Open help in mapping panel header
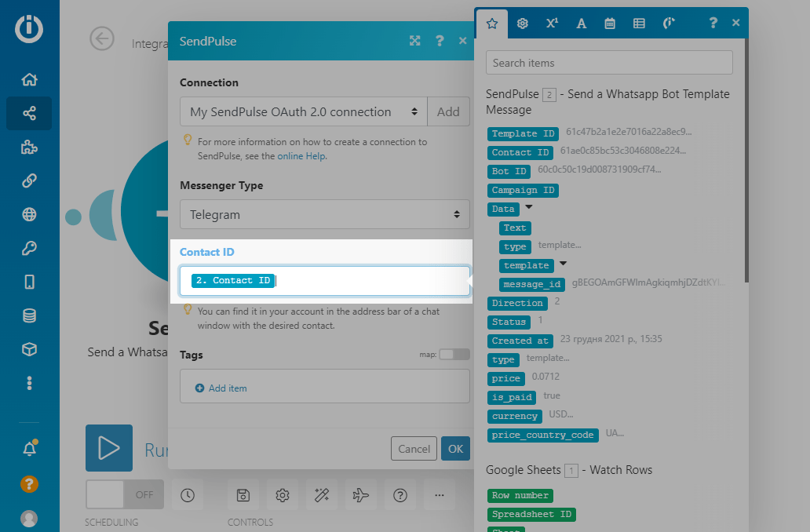Image resolution: width=810 pixels, height=532 pixels. tap(713, 23)
